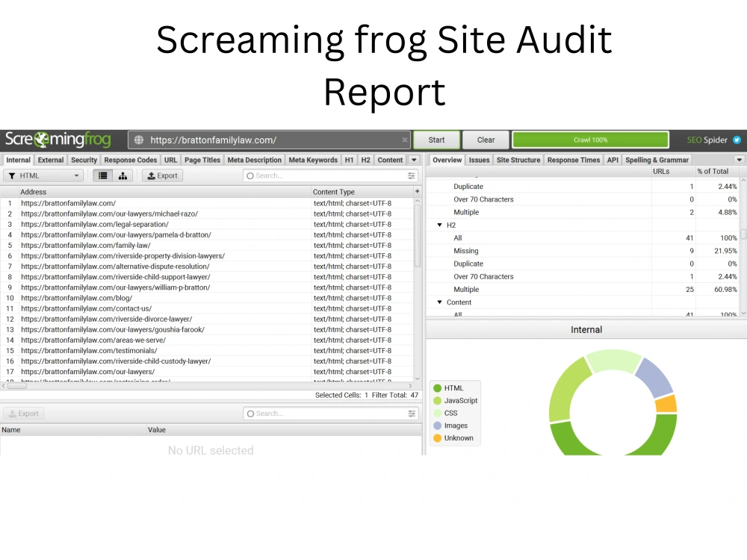
Task: Click the Name column header
Action: click(x=73, y=429)
